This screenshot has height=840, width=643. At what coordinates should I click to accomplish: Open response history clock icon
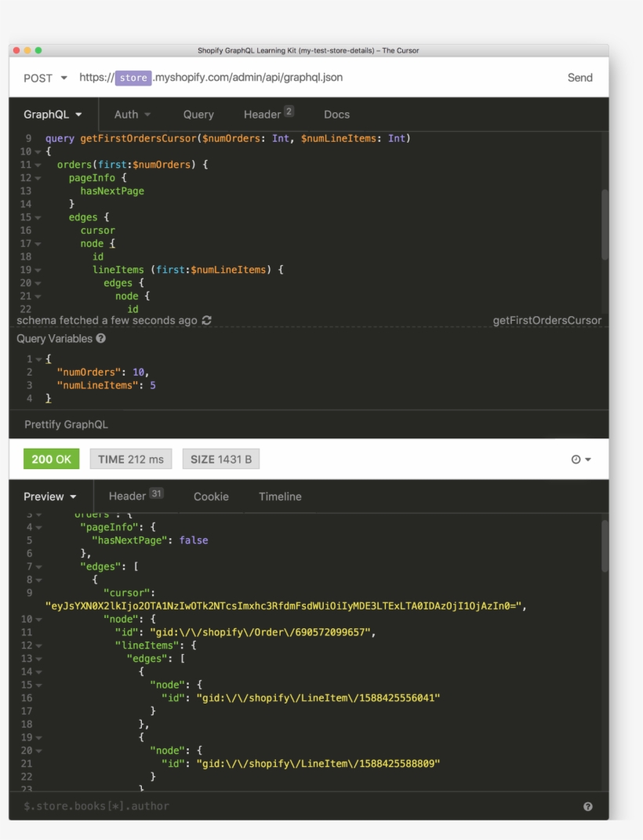(x=580, y=459)
